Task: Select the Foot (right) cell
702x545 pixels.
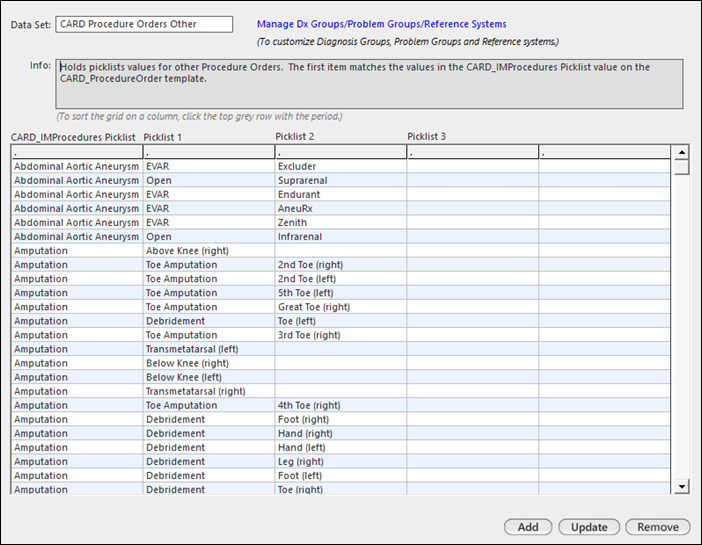Action: click(x=341, y=420)
